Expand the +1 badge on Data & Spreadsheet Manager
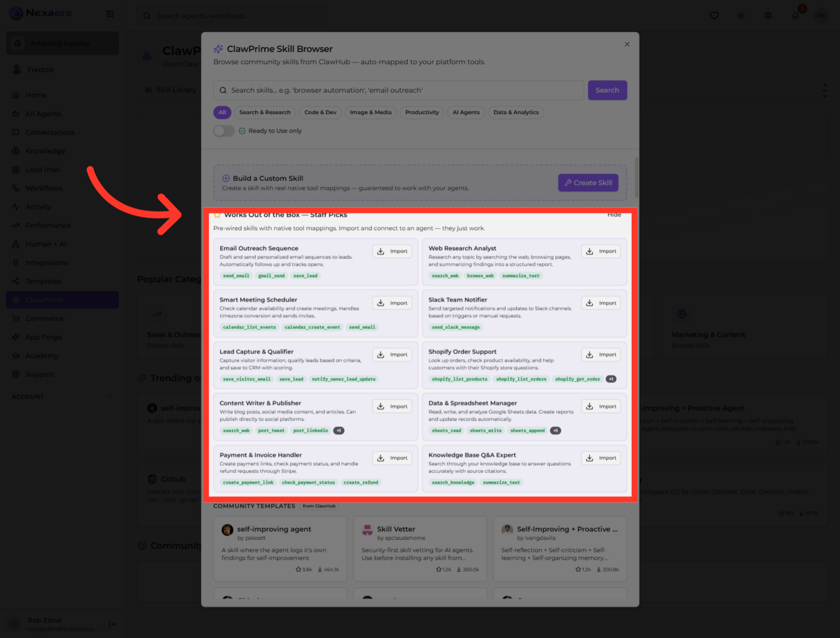840x638 pixels. (555, 431)
